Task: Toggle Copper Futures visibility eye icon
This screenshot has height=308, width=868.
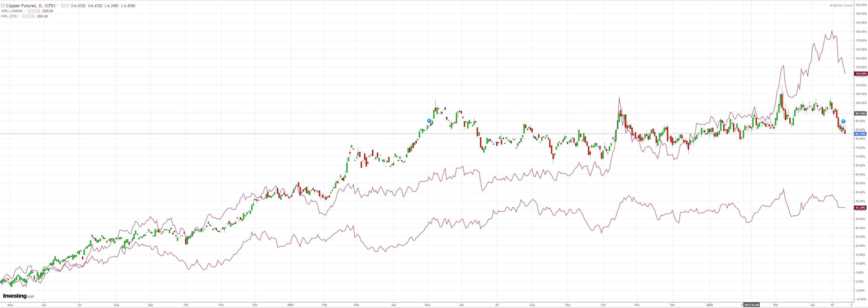Action: coord(63,6)
